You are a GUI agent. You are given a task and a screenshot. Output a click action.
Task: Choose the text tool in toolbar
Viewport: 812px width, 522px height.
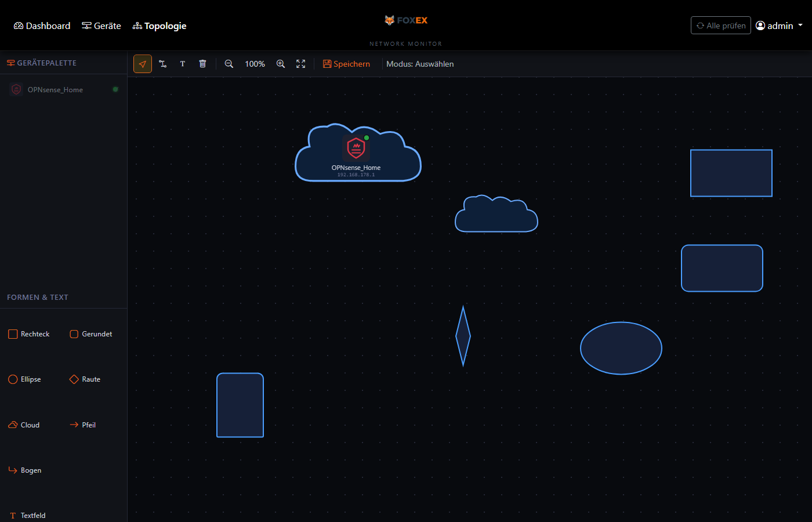(x=183, y=64)
